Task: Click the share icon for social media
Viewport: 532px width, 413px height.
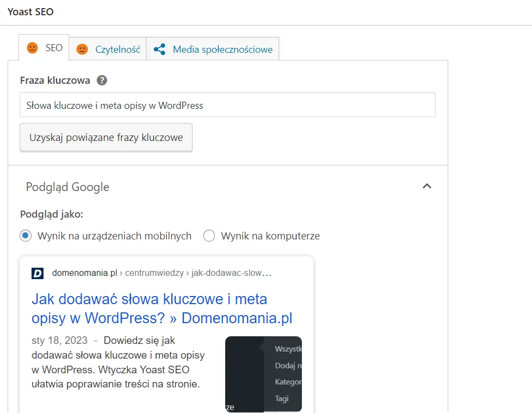Action: tap(159, 49)
